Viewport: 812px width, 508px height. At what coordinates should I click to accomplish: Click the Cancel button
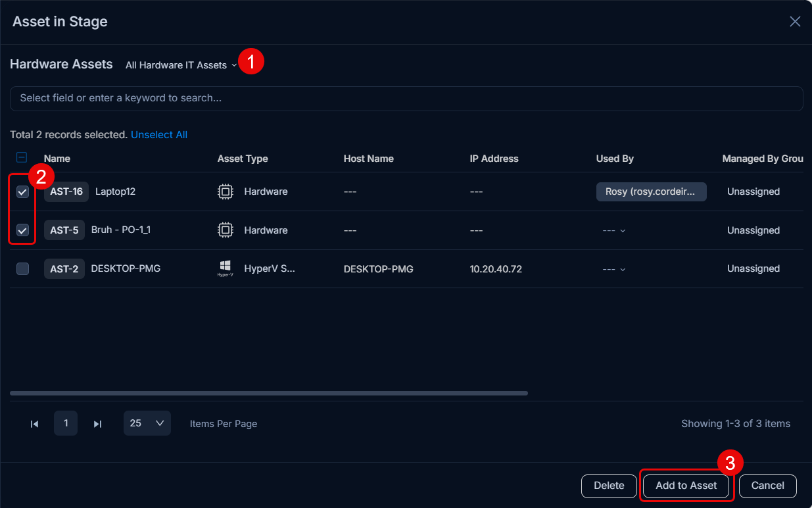[x=768, y=486]
